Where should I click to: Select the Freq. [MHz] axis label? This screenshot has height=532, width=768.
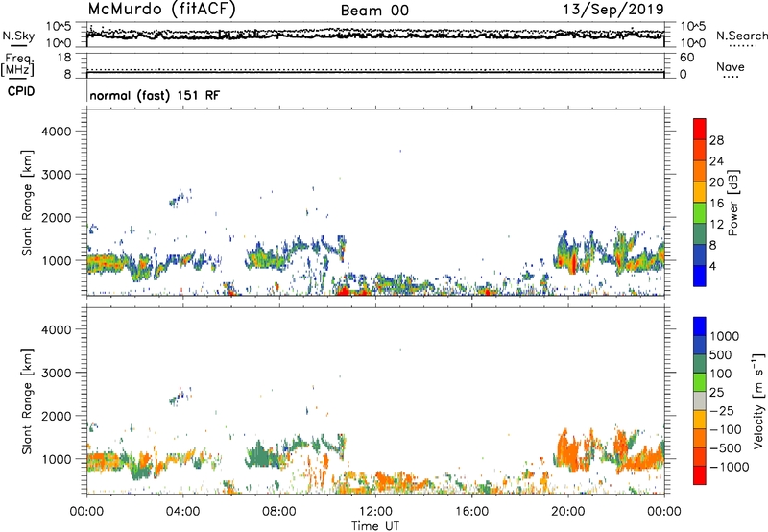point(17,64)
